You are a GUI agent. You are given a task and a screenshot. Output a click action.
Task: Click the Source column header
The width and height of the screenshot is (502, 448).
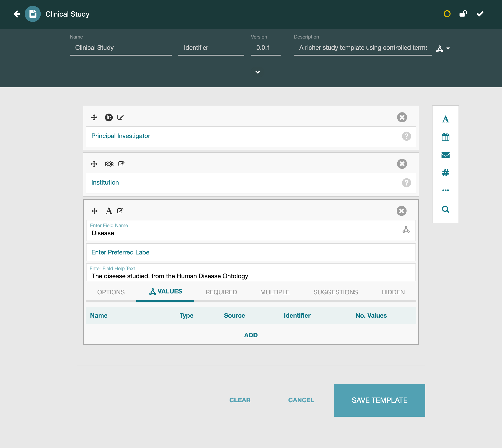pyautogui.click(x=234, y=316)
